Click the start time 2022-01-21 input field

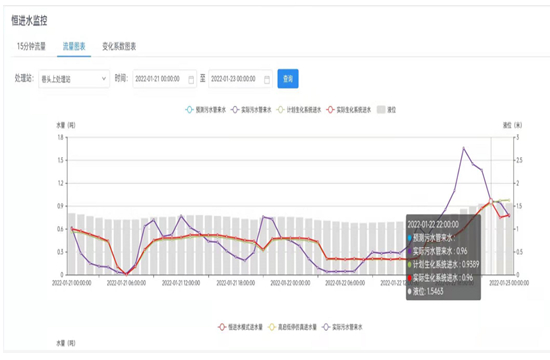click(165, 79)
